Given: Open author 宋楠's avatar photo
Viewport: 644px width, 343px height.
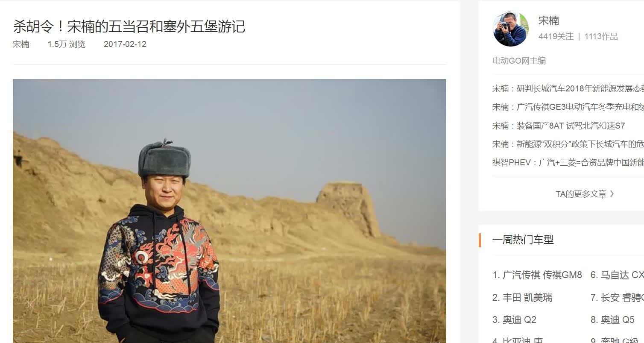Looking at the screenshot, I should 511,28.
